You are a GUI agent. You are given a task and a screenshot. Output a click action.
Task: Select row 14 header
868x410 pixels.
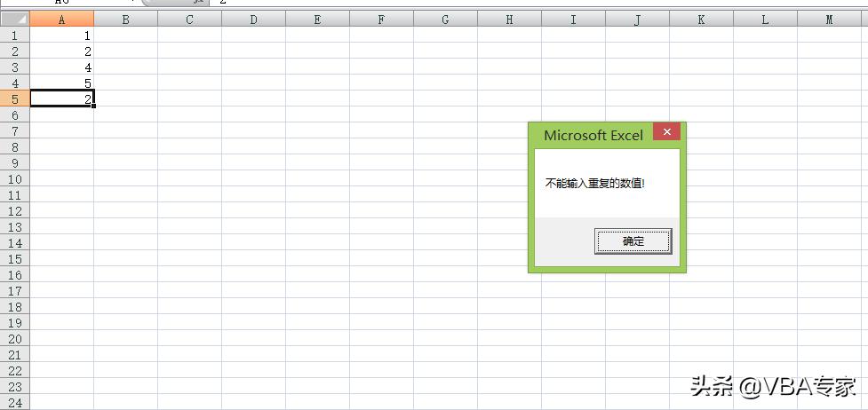click(15, 243)
